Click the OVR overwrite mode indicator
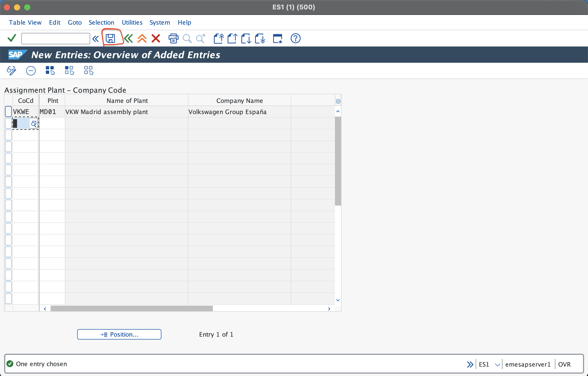This screenshot has height=376, width=588. [x=564, y=364]
